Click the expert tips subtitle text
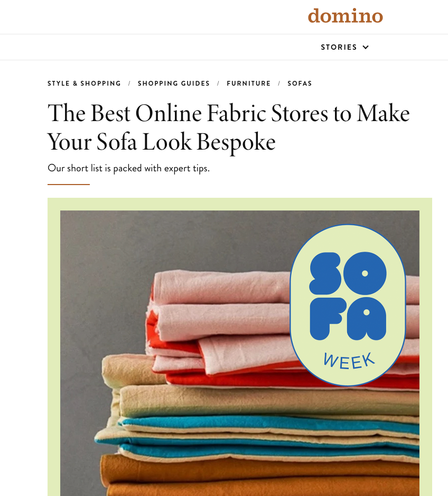 coord(128,168)
